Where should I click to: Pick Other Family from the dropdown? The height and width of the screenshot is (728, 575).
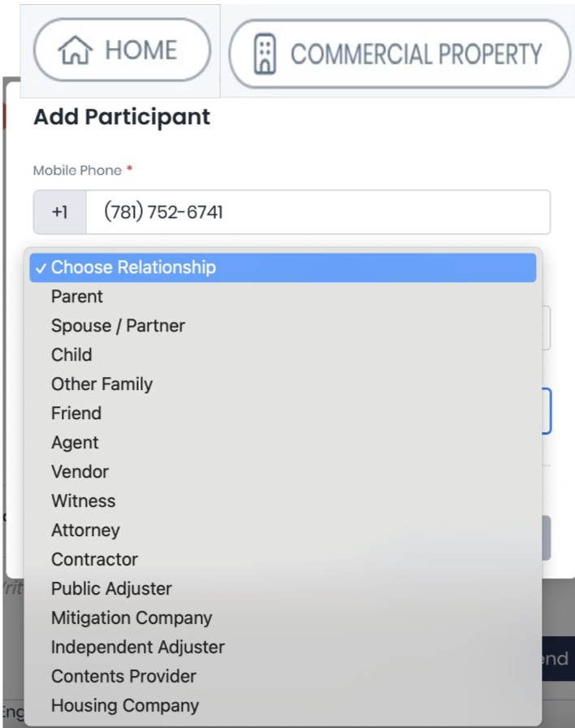102,384
